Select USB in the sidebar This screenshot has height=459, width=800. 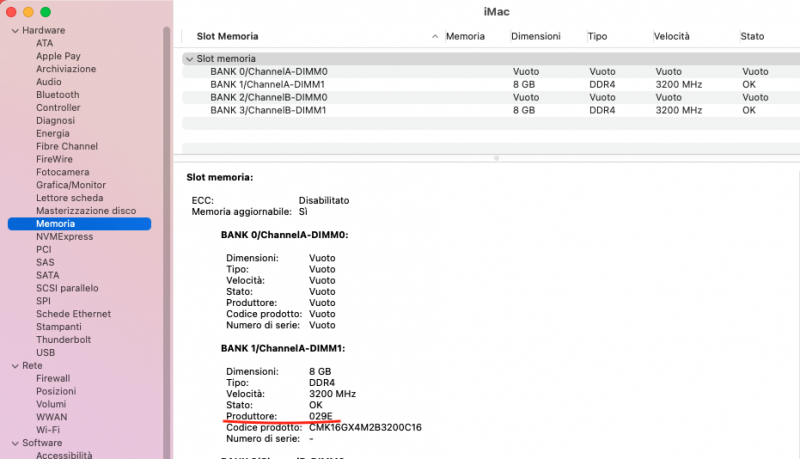click(45, 353)
